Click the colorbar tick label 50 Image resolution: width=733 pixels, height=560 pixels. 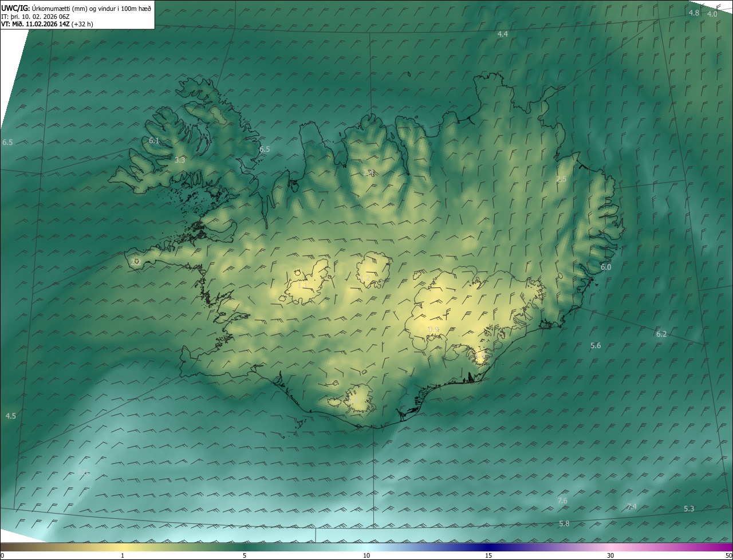728,555
